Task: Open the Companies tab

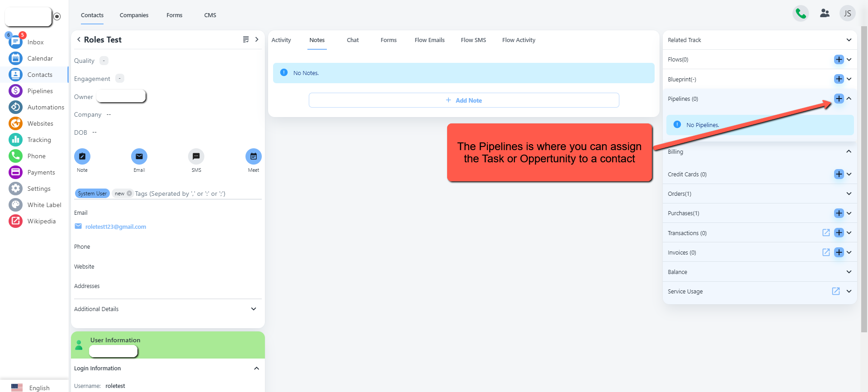Action: (134, 15)
